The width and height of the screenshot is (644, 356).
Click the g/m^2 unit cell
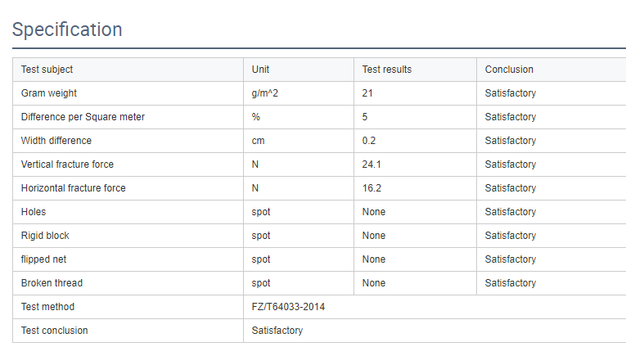click(x=265, y=93)
